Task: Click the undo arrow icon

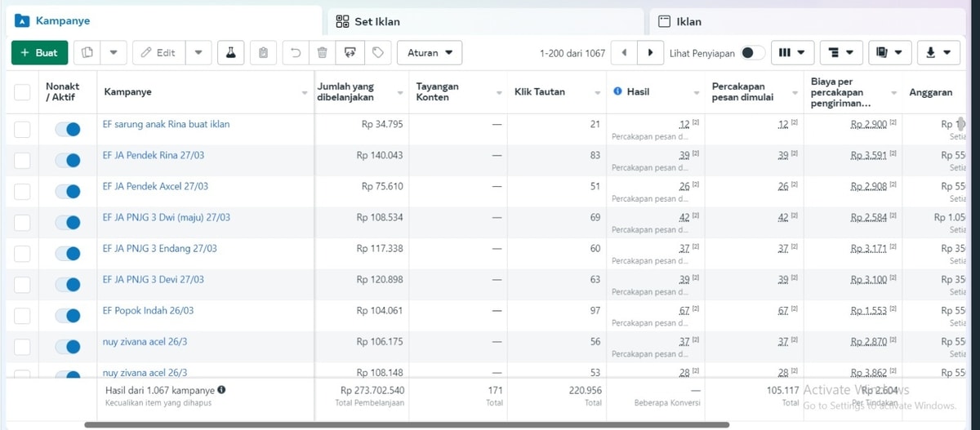Action: coord(295,53)
